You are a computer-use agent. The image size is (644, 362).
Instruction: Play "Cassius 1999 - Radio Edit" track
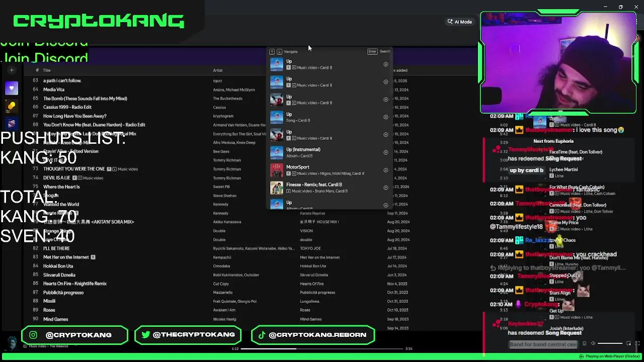tap(67, 107)
